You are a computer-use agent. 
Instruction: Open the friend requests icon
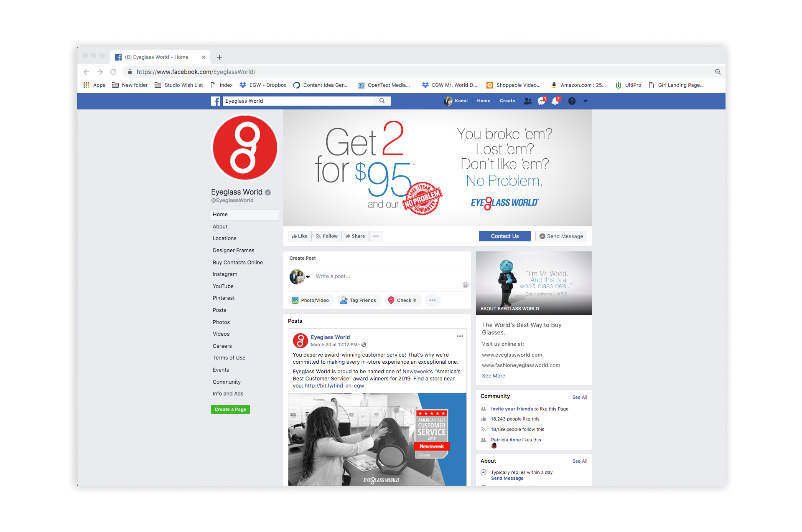tap(527, 101)
